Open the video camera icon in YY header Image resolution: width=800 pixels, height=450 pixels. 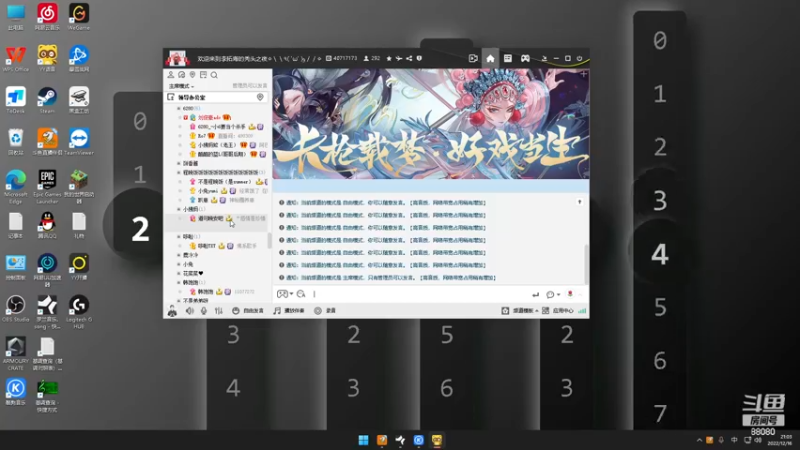[473, 59]
